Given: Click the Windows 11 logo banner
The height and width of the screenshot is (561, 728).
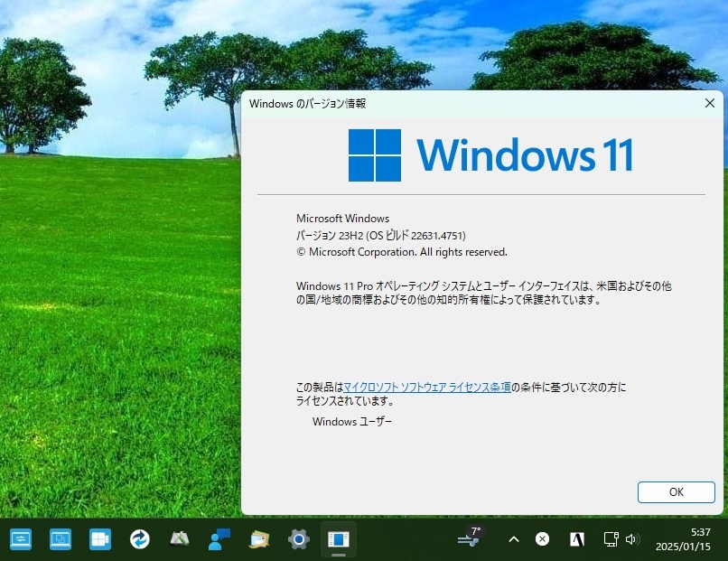Looking at the screenshot, I should pyautogui.click(x=490, y=155).
